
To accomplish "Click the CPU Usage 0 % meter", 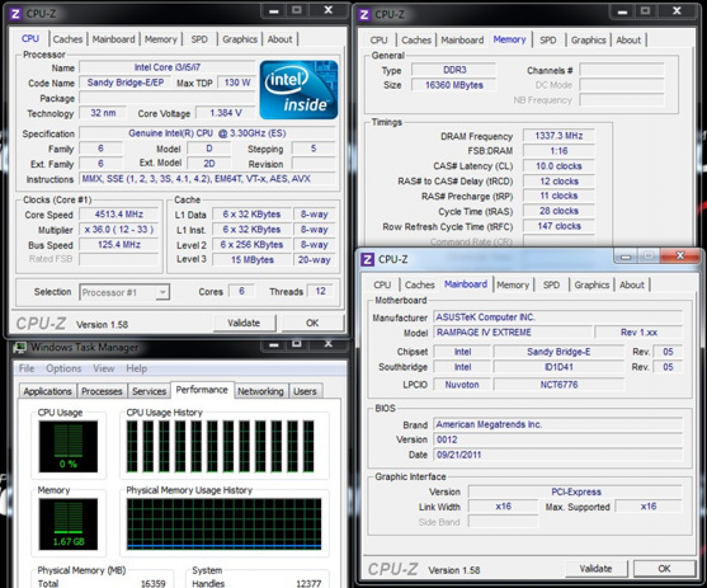I will [68, 446].
